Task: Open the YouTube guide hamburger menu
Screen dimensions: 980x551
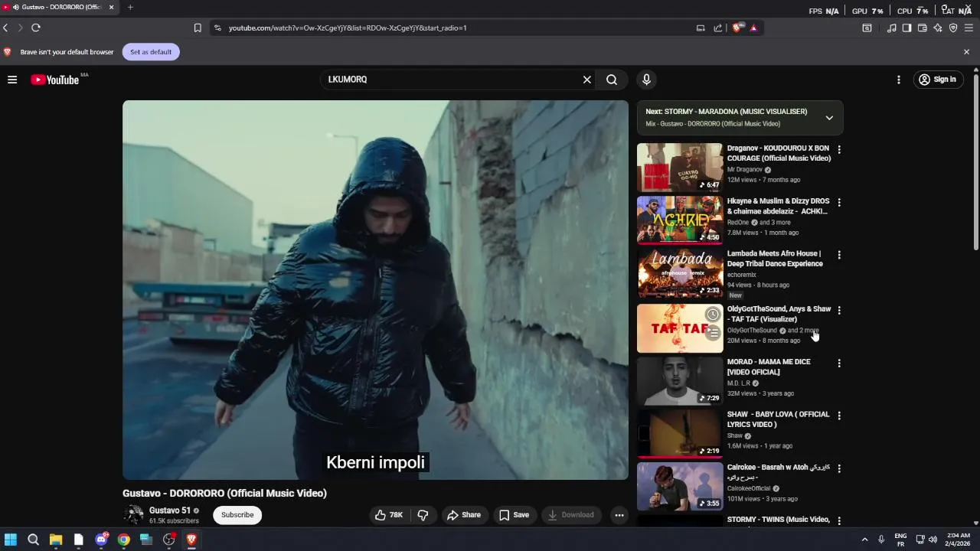Action: (x=12, y=80)
